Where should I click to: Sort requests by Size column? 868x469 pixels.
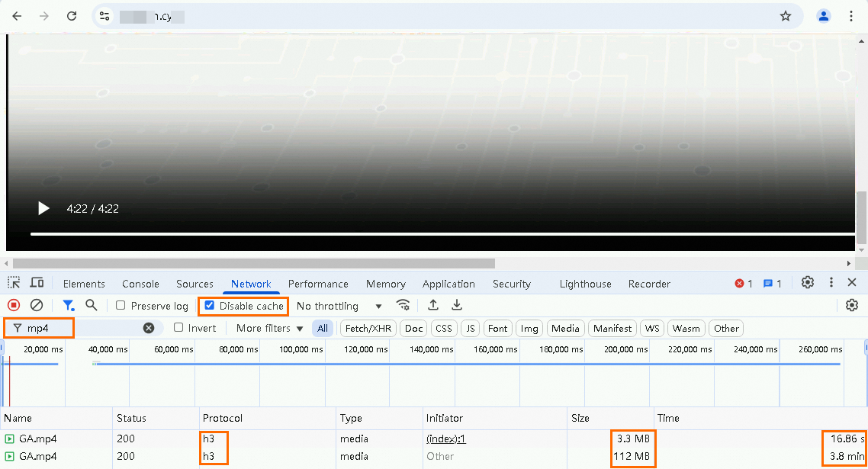pyautogui.click(x=611, y=418)
